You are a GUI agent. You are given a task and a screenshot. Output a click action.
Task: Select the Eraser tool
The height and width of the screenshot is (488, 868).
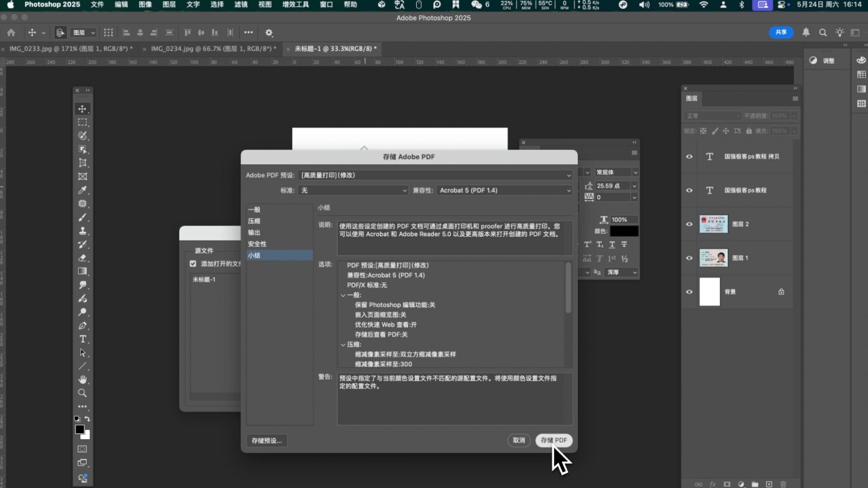click(82, 258)
